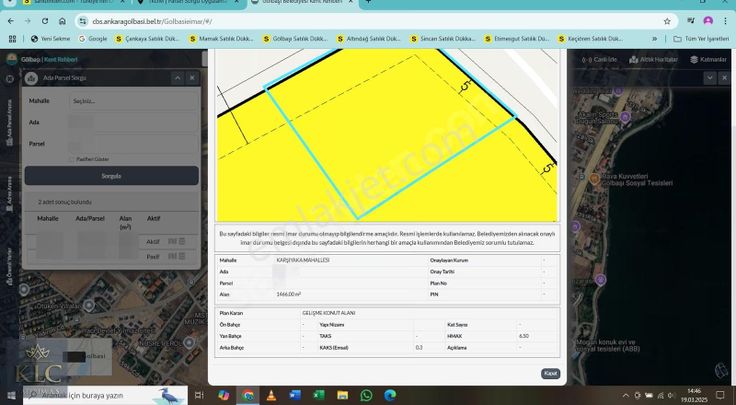Close the right-side panel
This screenshot has width=736, height=405.
[724, 77]
